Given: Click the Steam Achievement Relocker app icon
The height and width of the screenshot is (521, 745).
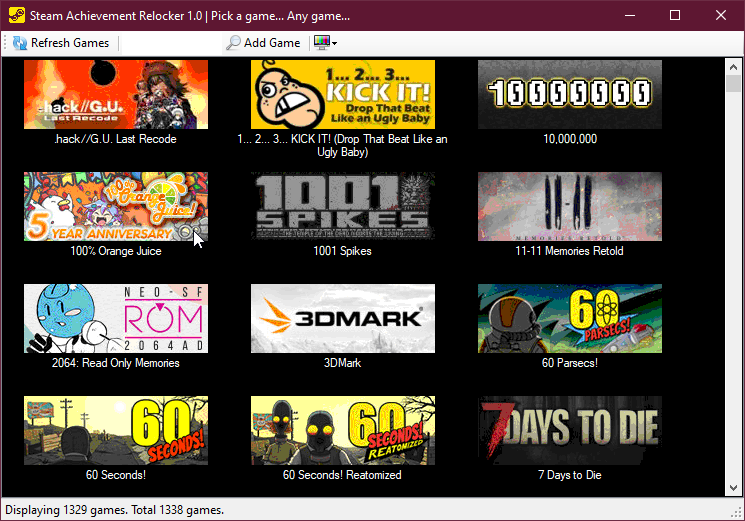Looking at the screenshot, I should coord(17,15).
